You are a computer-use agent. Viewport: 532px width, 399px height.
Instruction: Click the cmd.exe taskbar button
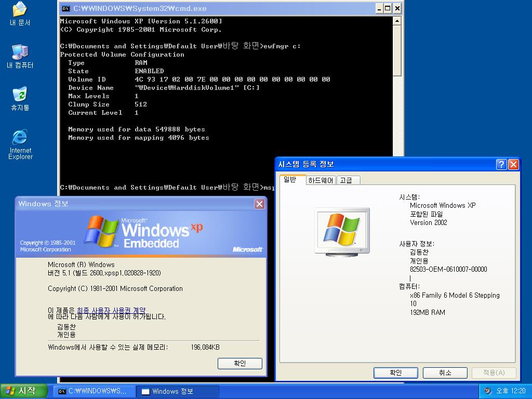[x=94, y=391]
